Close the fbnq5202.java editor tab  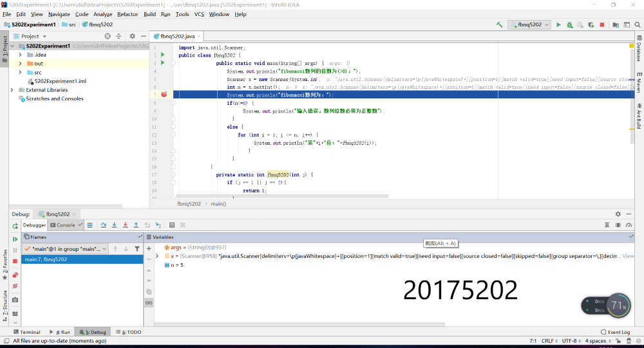tap(199, 36)
